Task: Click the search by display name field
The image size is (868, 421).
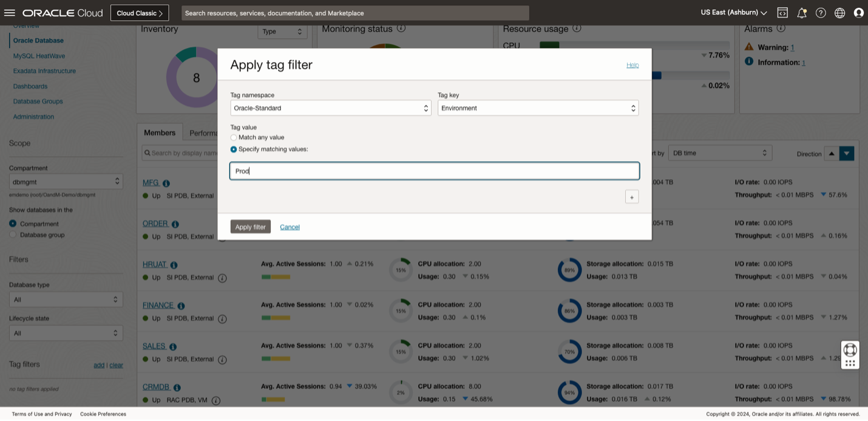Action: pos(180,153)
